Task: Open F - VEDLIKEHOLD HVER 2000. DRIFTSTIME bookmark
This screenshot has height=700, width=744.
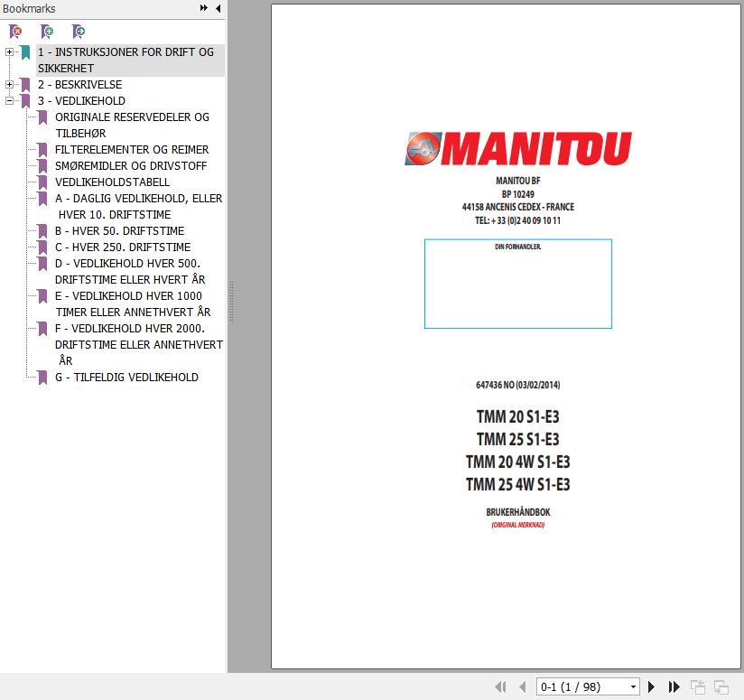Action: click(x=138, y=344)
